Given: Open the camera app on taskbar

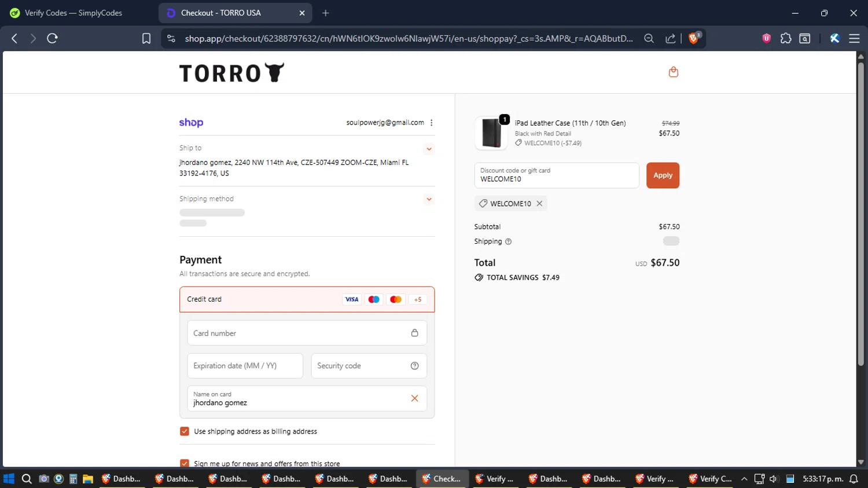Looking at the screenshot, I should (x=43, y=479).
